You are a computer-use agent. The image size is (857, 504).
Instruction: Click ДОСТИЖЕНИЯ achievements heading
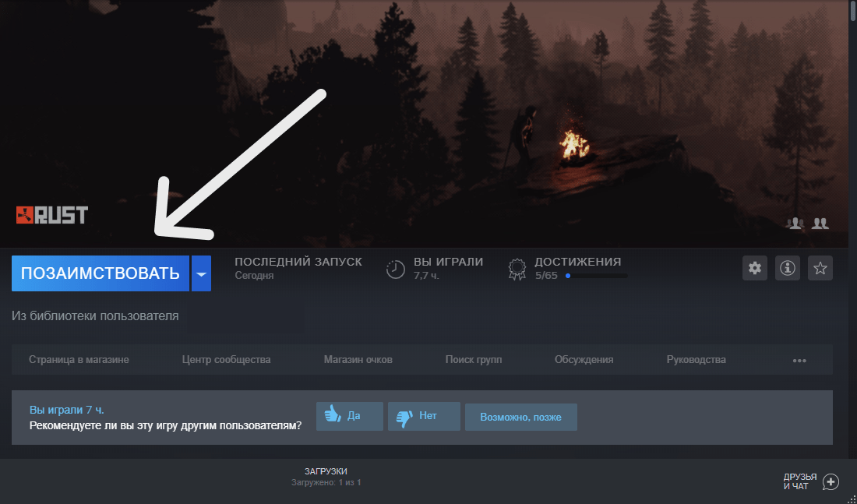pyautogui.click(x=578, y=262)
